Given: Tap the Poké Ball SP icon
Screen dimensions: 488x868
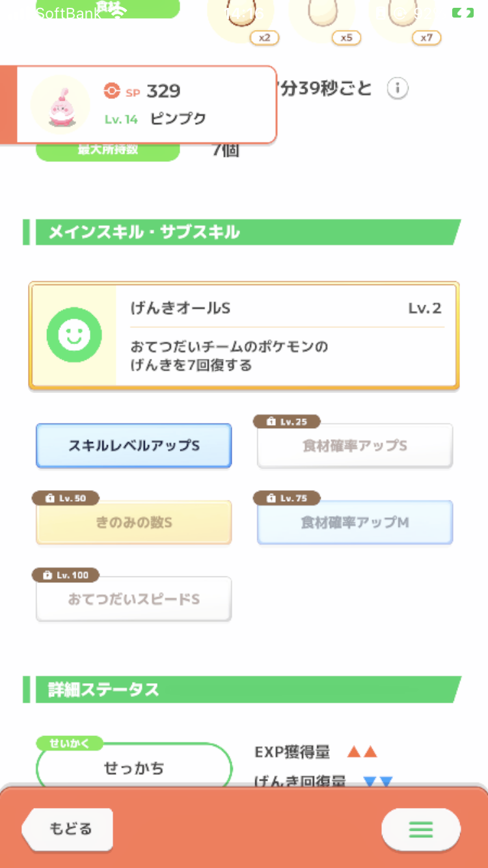Looking at the screenshot, I should (112, 91).
